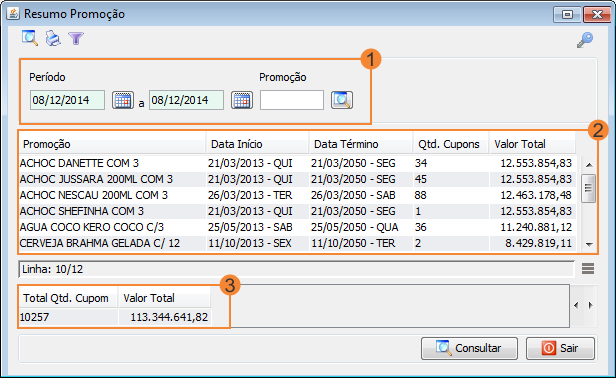The width and height of the screenshot is (616, 378).
Task: Open the grid options menu icon beside Linha
Action: point(588,269)
